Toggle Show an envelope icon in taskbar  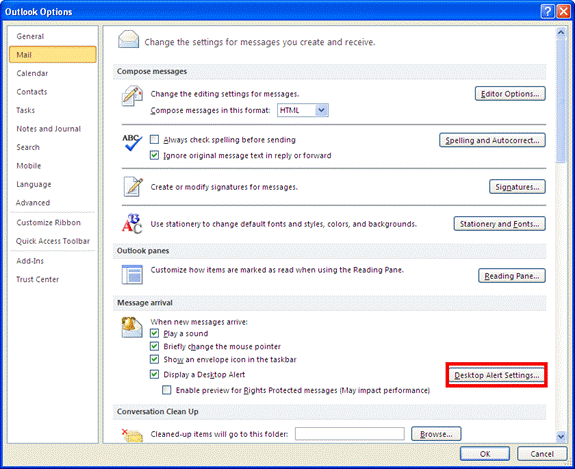(x=154, y=359)
